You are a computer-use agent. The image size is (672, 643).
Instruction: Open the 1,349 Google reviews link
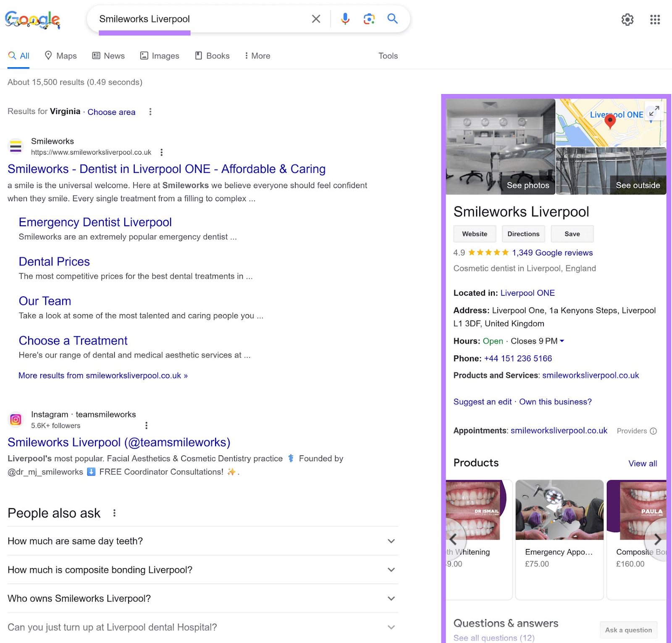coord(551,253)
